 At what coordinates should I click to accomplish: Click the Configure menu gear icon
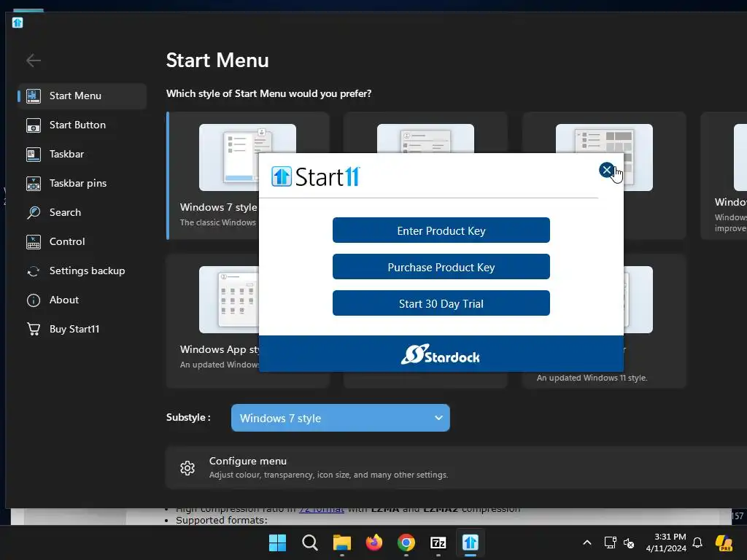pyautogui.click(x=187, y=468)
